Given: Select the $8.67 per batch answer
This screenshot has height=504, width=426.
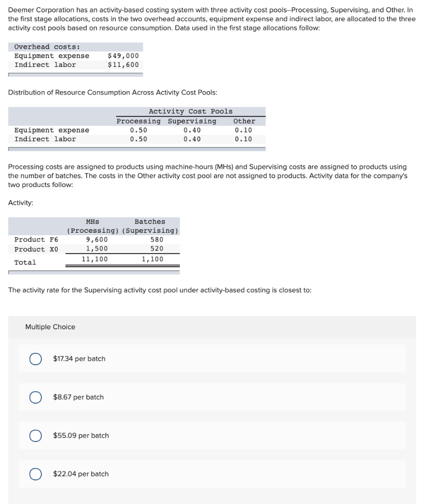Looking at the screenshot, I should click(x=35, y=397).
